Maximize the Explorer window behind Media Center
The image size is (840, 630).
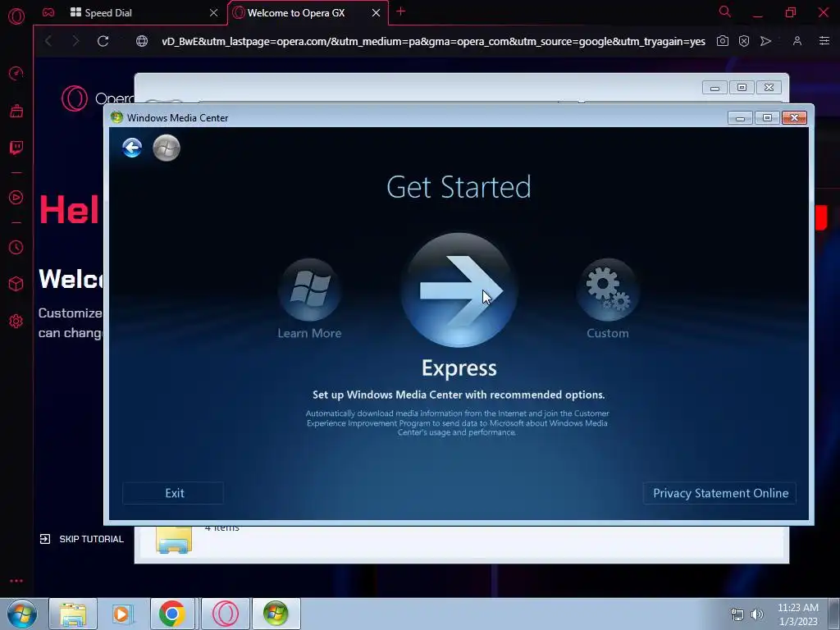click(x=742, y=87)
